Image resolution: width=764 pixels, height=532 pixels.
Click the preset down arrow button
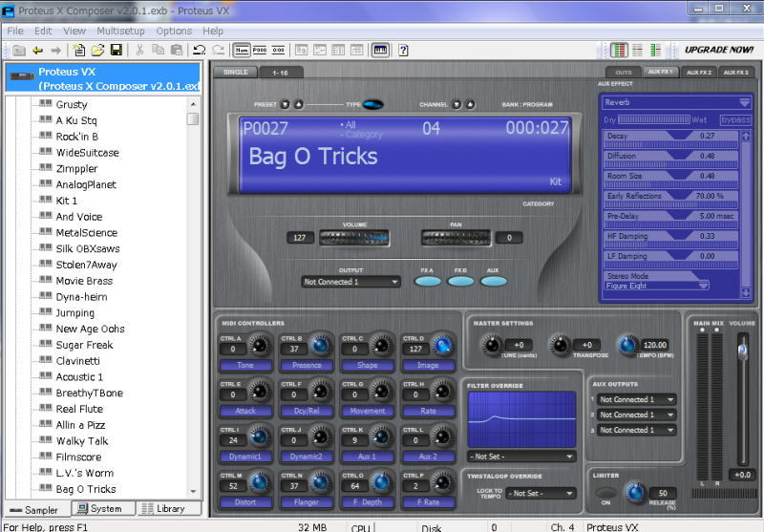(x=285, y=104)
